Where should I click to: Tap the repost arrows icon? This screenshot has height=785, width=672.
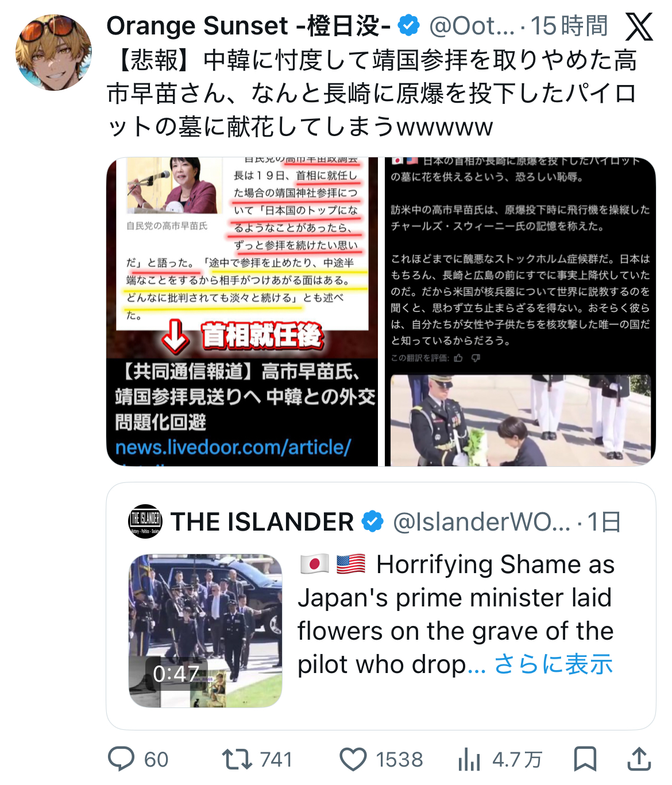(237, 759)
